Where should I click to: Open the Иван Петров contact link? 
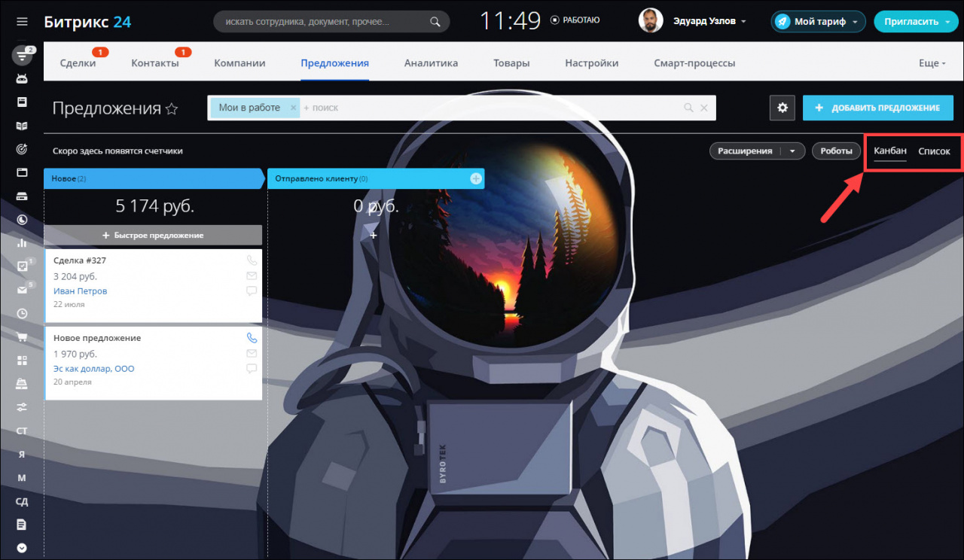pyautogui.click(x=81, y=291)
